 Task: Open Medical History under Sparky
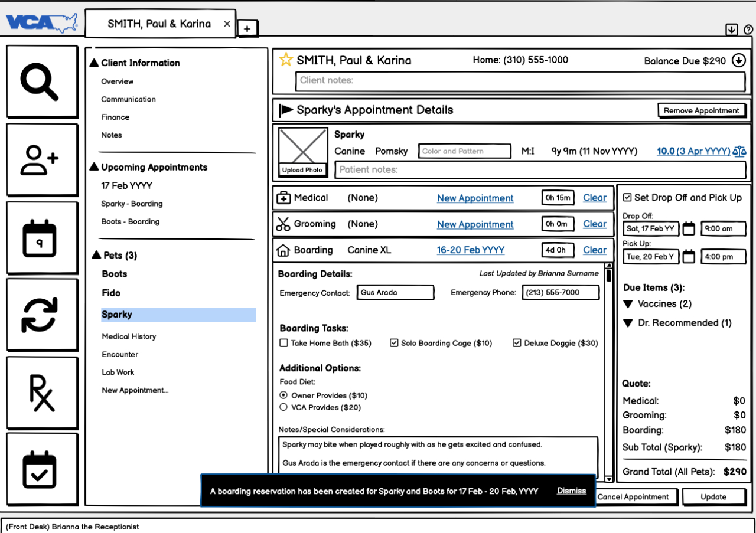129,336
